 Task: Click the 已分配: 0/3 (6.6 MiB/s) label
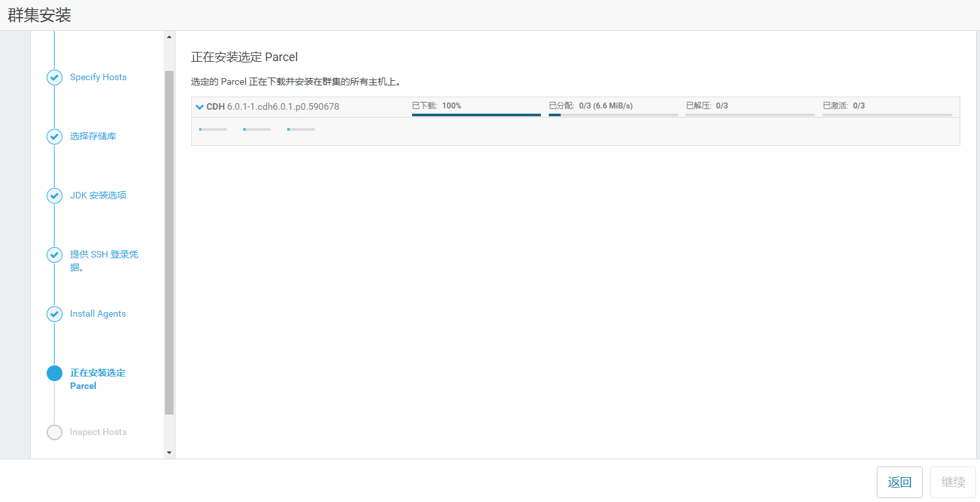coord(591,105)
